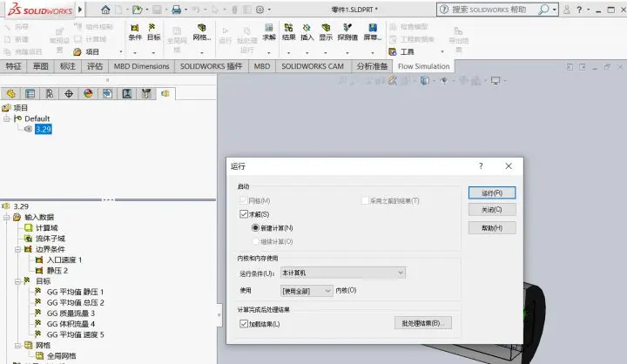Collapse the 目标 goals tree node
Screen dimensions: 627x364
click(x=17, y=281)
